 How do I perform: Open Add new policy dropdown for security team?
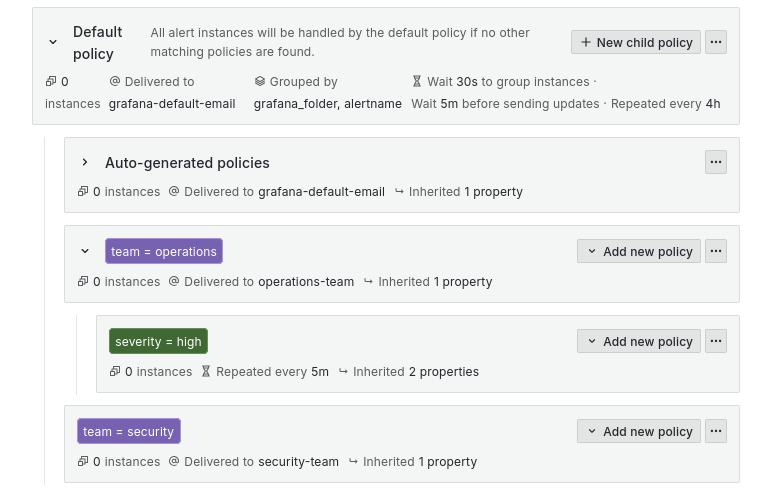639,431
